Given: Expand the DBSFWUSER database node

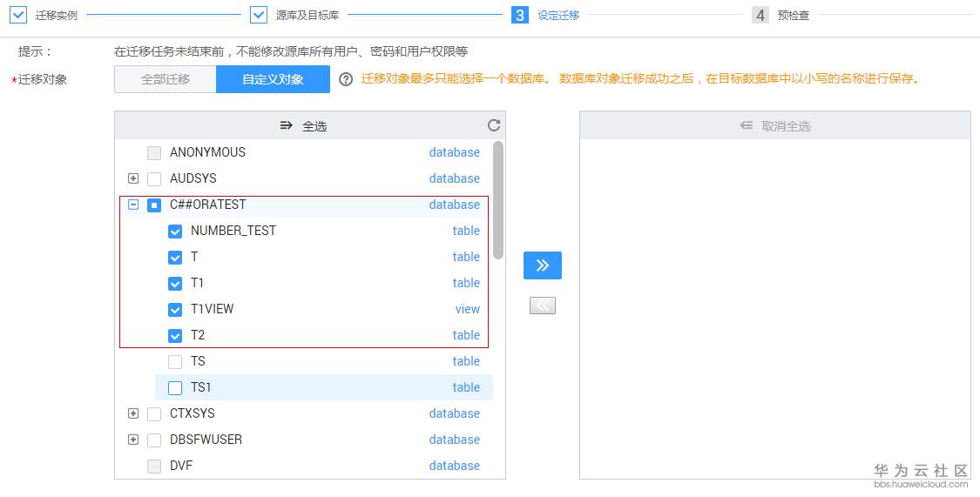Looking at the screenshot, I should click(x=133, y=440).
